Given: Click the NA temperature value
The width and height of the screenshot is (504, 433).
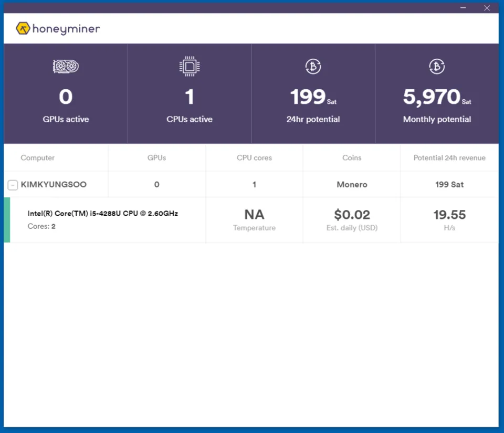Looking at the screenshot, I should coord(254,215).
